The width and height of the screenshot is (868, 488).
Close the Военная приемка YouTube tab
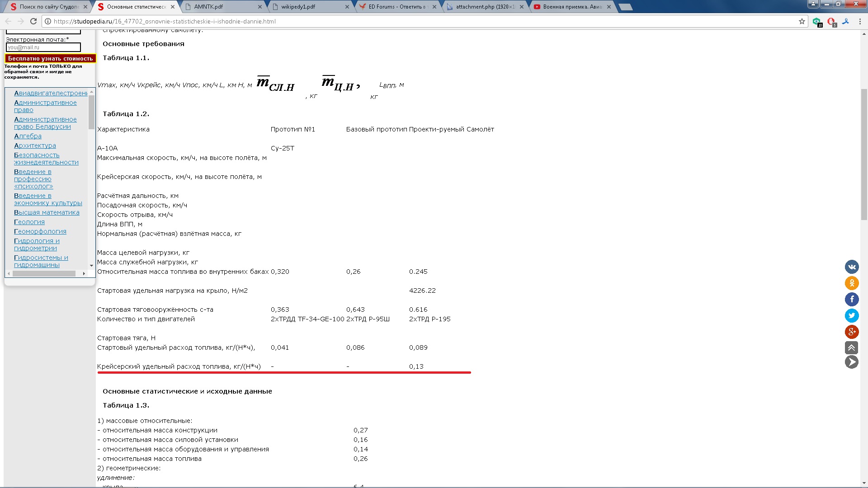(609, 7)
